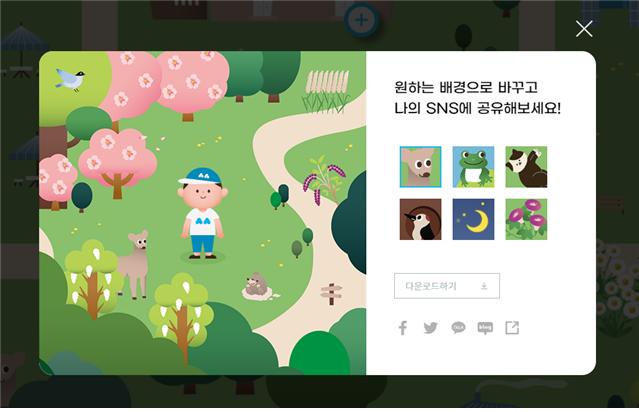The image size is (639, 412).
Task: Click the blue bird in the top-left corner
Action: point(70,79)
